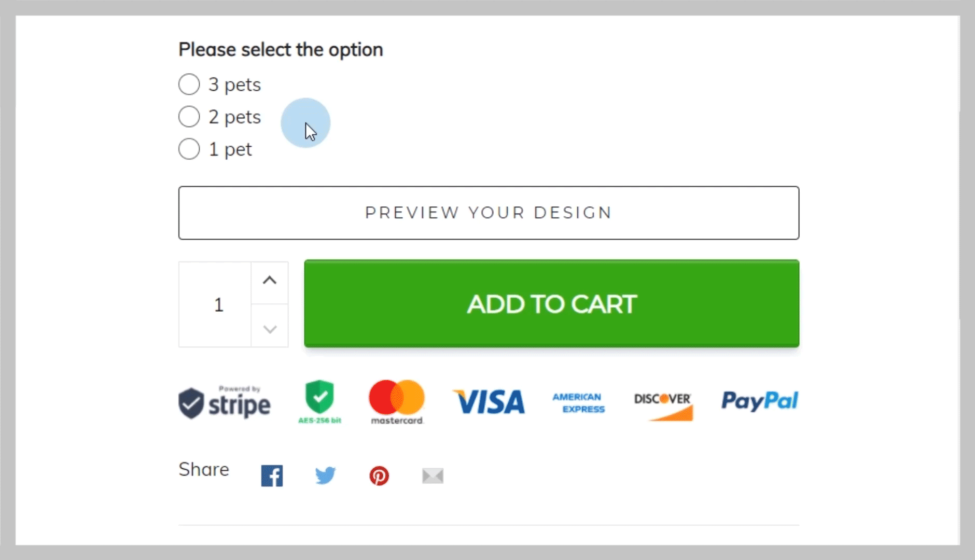Pin product on Pinterest
This screenshot has height=560, width=975.
[x=379, y=475]
